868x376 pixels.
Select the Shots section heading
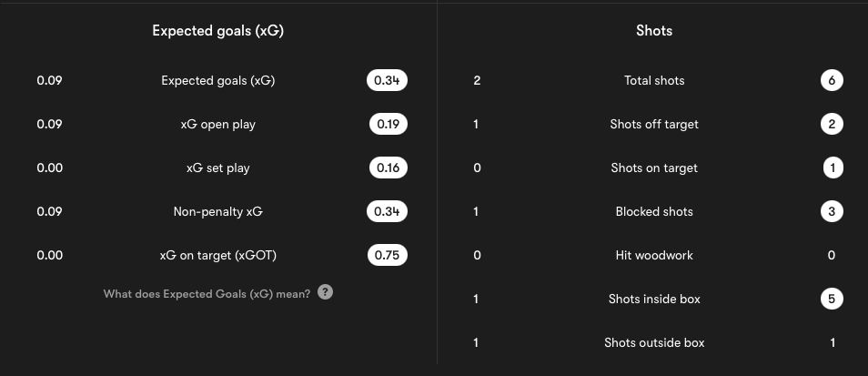[654, 31]
